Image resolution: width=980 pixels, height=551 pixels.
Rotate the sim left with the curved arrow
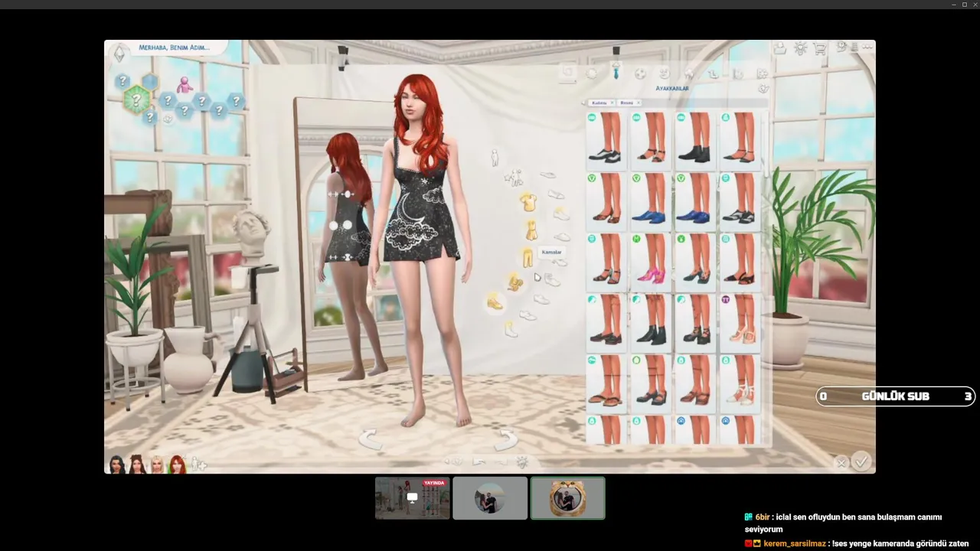pyautogui.click(x=371, y=439)
